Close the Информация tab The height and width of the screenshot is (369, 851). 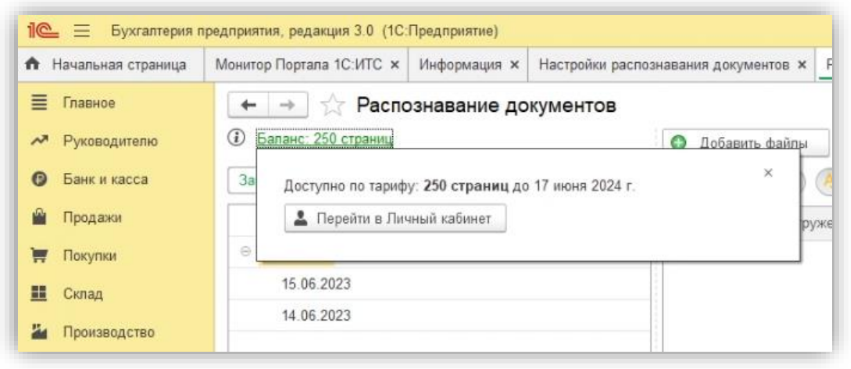515,65
